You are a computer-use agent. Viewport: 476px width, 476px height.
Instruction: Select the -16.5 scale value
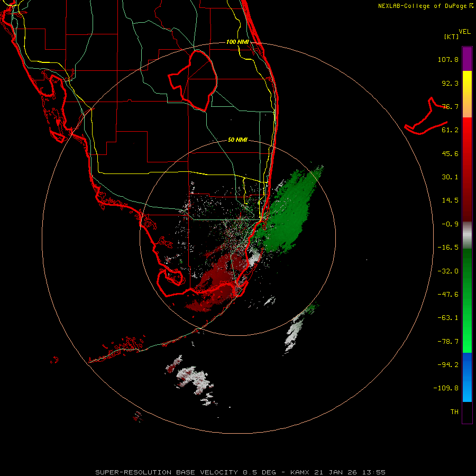coord(448,248)
